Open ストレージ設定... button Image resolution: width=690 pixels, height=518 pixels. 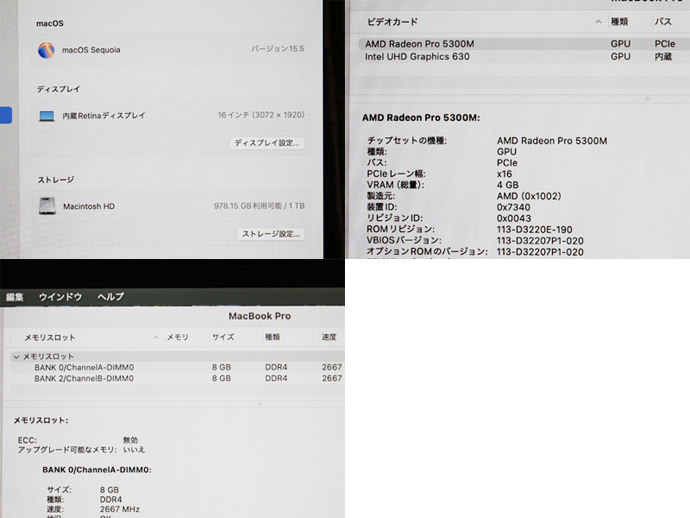click(271, 234)
